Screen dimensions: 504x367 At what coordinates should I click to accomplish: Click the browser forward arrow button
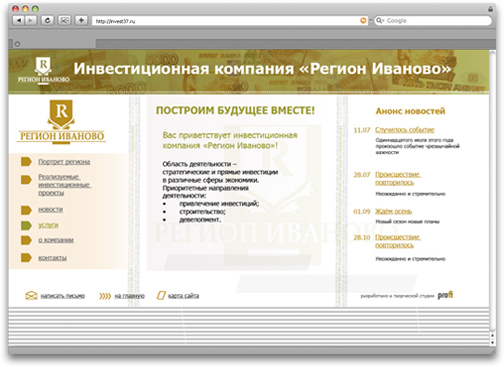tap(31, 20)
